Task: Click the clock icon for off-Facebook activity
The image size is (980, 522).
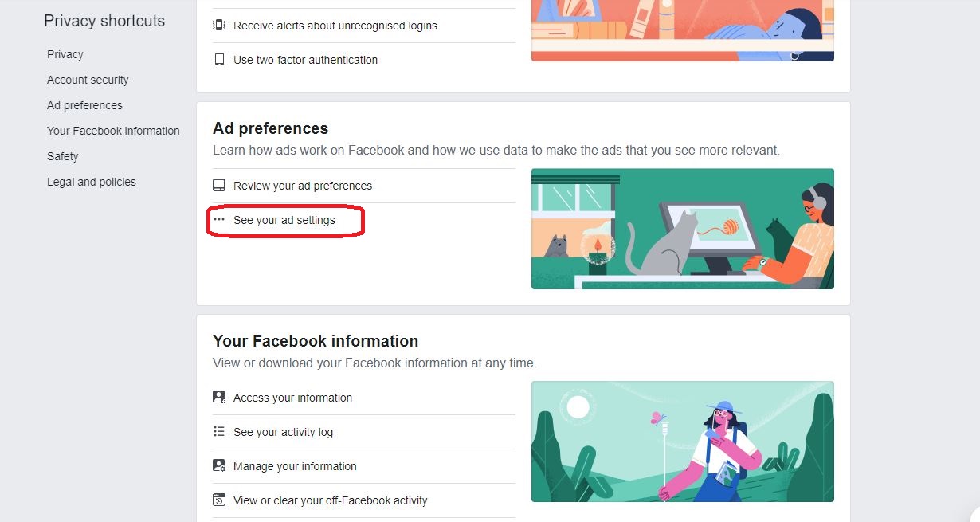Action: (x=219, y=500)
